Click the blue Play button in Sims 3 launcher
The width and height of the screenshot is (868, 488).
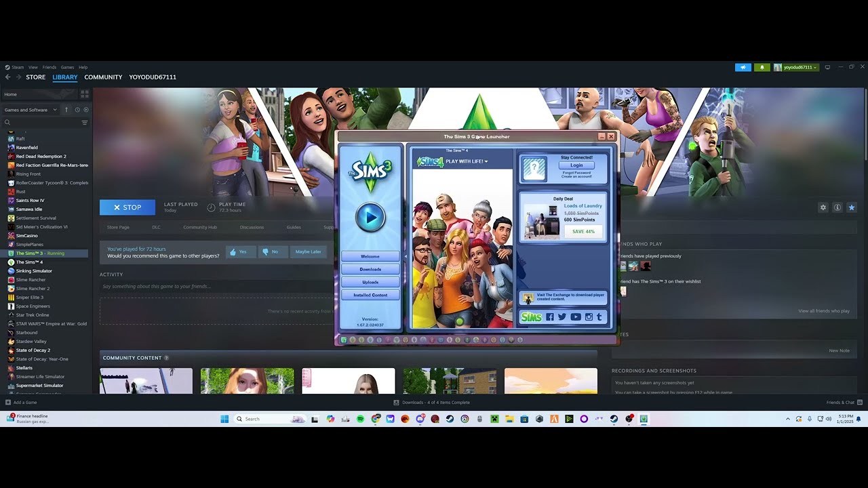pos(370,218)
